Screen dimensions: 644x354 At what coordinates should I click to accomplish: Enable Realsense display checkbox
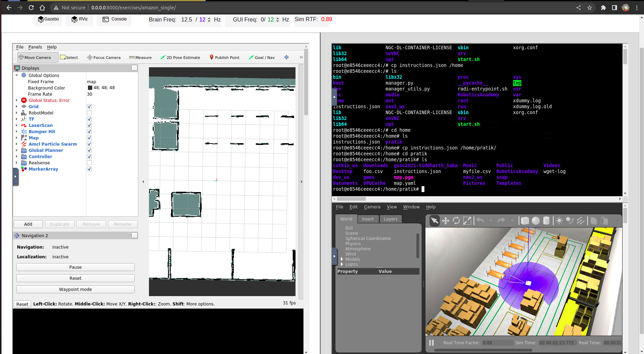[89, 163]
